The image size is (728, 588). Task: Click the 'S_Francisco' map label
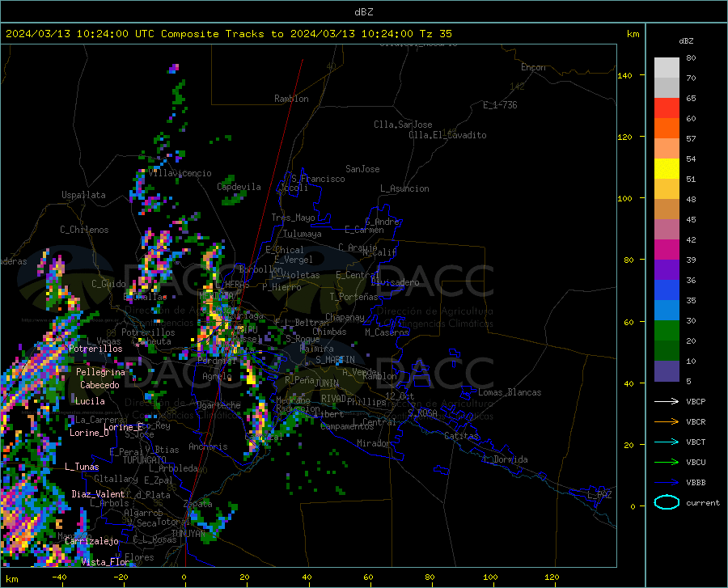(x=318, y=179)
